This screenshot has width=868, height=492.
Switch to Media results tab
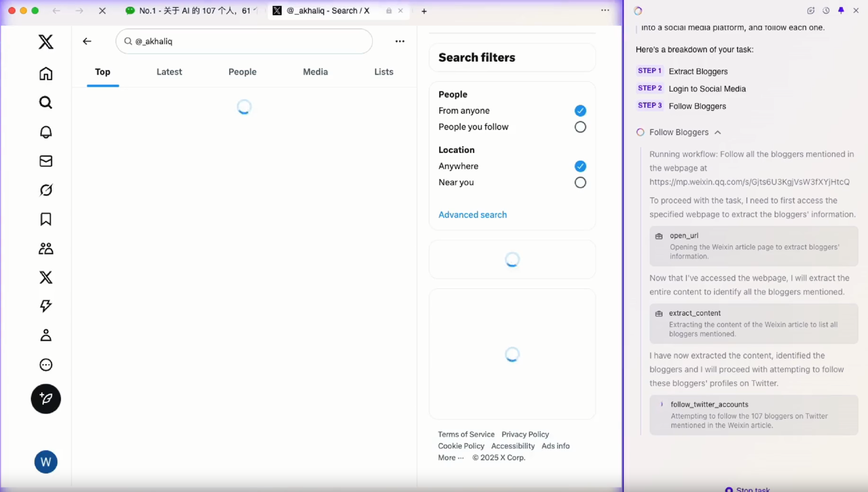pyautogui.click(x=315, y=72)
